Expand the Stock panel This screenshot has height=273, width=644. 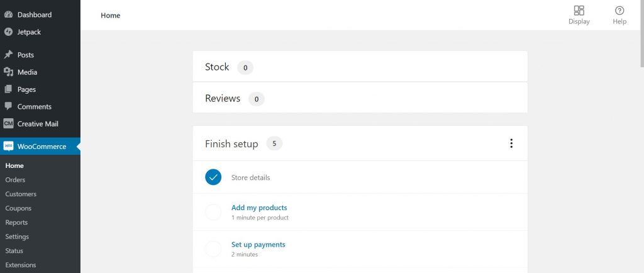360,67
